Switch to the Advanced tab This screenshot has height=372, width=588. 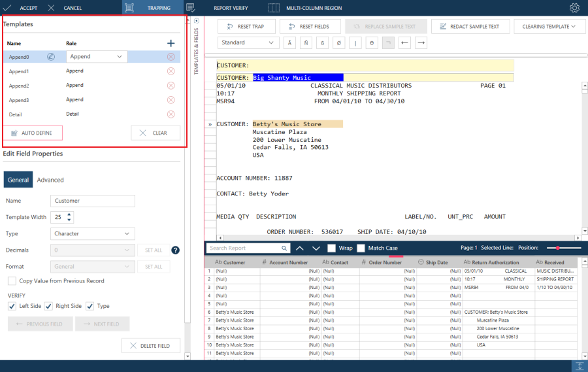tap(50, 180)
